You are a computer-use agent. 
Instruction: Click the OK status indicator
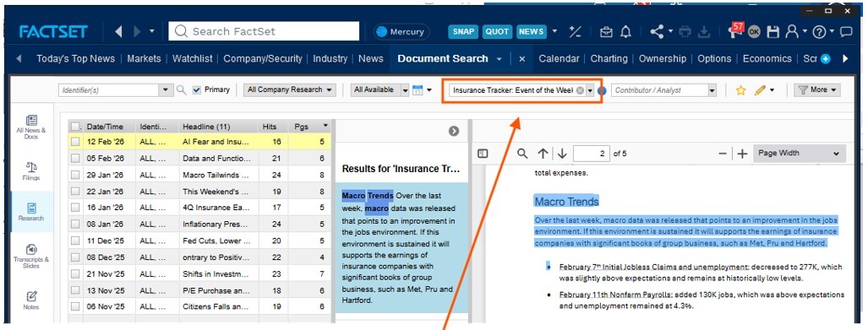tap(754, 32)
